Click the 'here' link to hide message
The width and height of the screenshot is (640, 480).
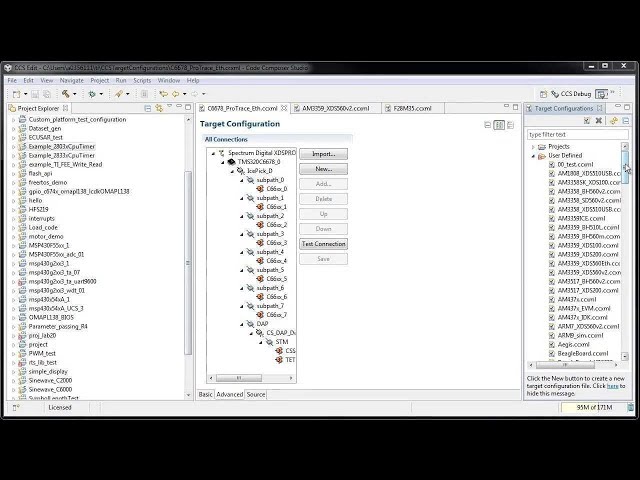click(x=612, y=386)
